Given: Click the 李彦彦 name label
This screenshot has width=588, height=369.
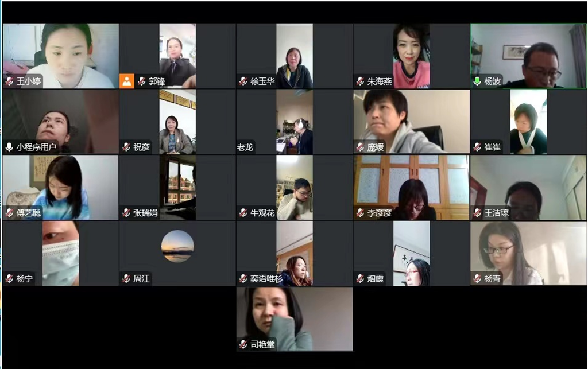Looking at the screenshot, I should (x=380, y=213).
